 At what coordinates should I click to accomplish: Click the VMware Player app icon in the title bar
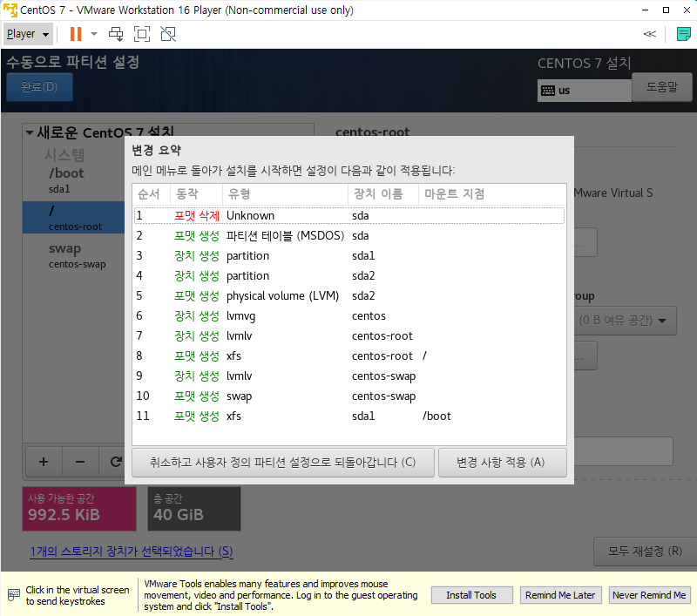pyautogui.click(x=10, y=10)
